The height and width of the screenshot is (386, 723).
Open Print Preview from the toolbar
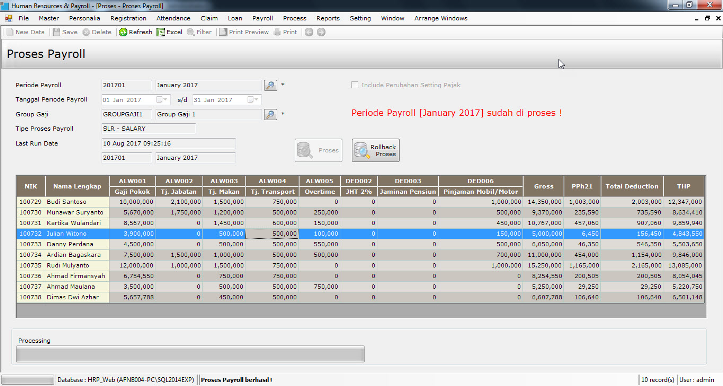point(223,32)
